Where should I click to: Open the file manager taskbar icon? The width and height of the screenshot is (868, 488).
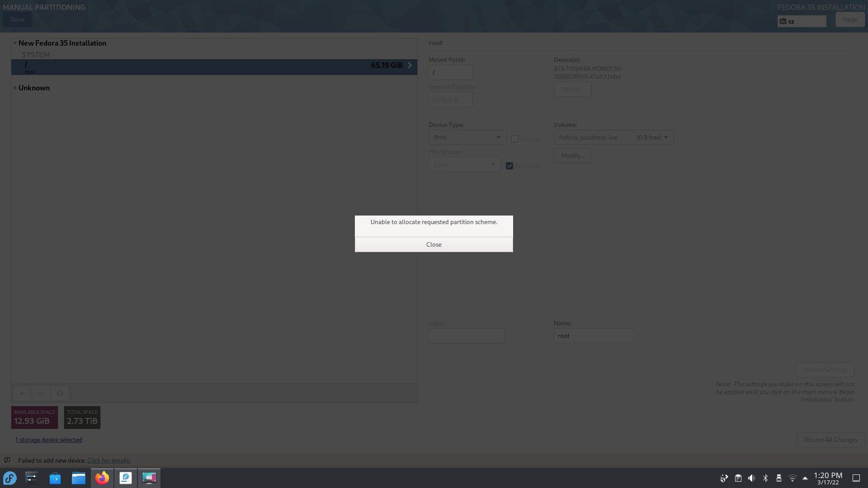coord(79,478)
